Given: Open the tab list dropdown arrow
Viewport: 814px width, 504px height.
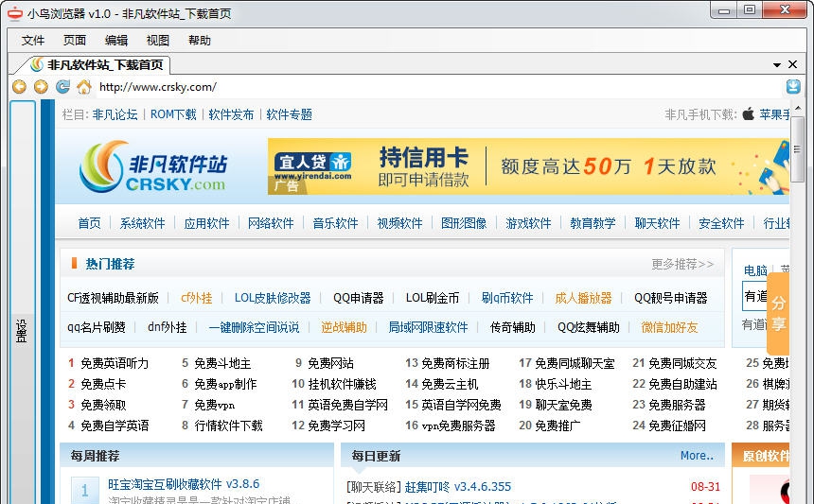Looking at the screenshot, I should tap(777, 65).
